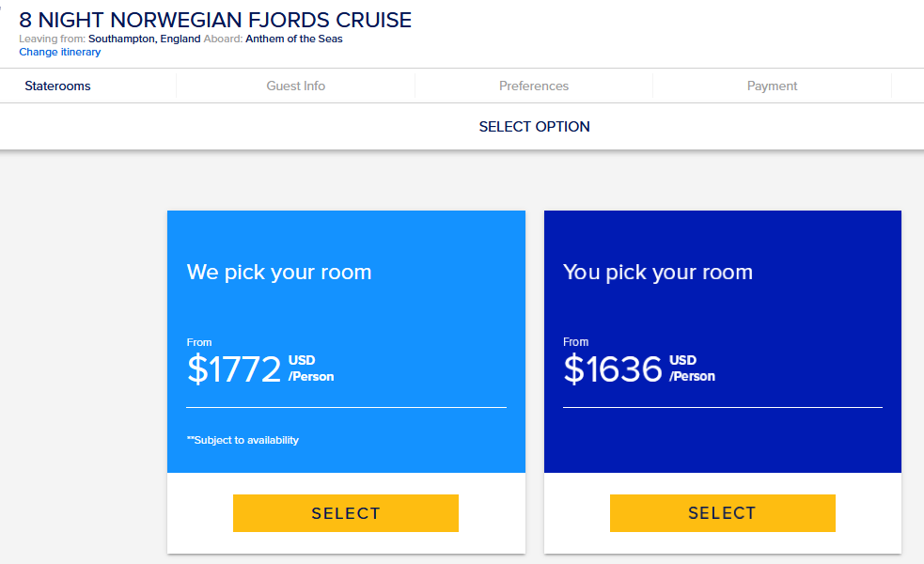Click the 'You pick your room' card heading
This screenshot has width=924, height=564.
pyautogui.click(x=658, y=273)
